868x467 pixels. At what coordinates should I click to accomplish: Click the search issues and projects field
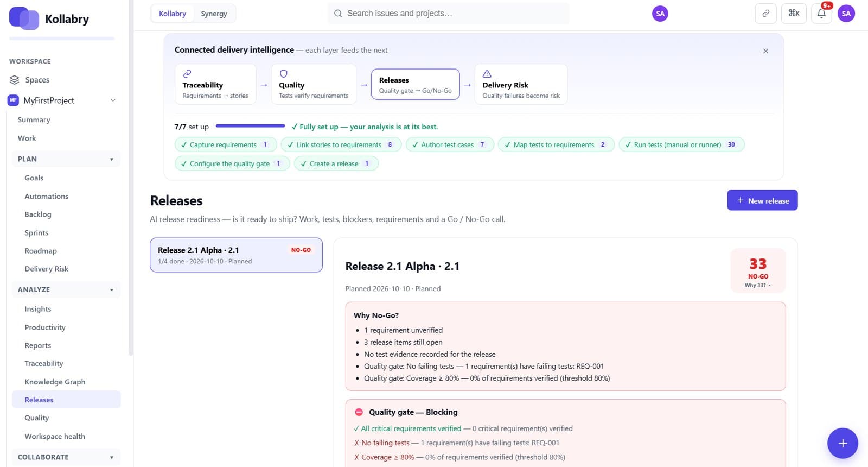tap(448, 14)
